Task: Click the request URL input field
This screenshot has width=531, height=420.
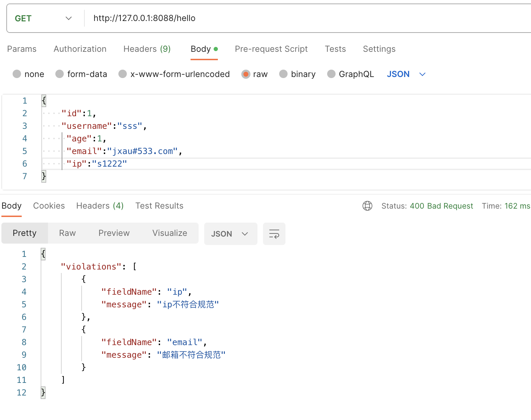Action: click(x=280, y=18)
